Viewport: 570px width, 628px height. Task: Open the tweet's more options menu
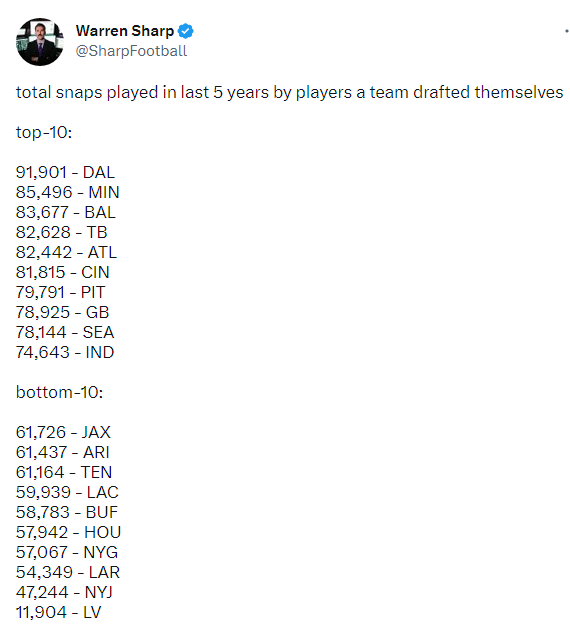pos(566,31)
